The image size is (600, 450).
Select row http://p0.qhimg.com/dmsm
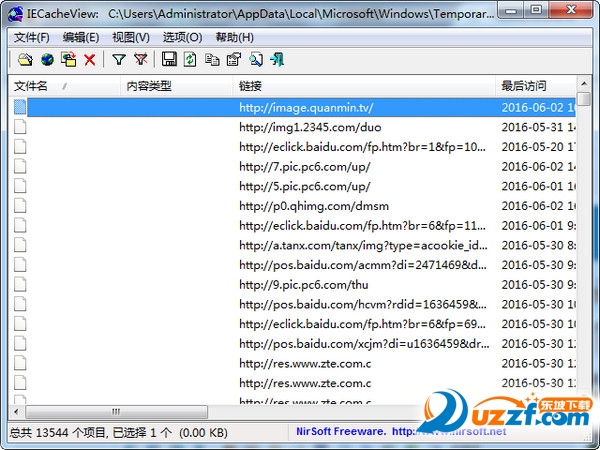(x=292, y=206)
